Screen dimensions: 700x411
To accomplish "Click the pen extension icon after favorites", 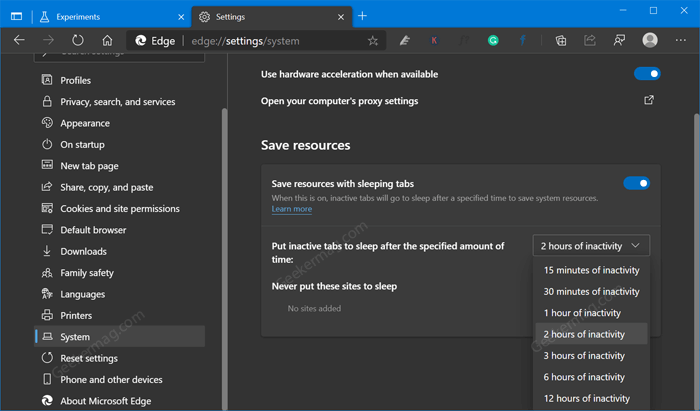I will tap(404, 41).
